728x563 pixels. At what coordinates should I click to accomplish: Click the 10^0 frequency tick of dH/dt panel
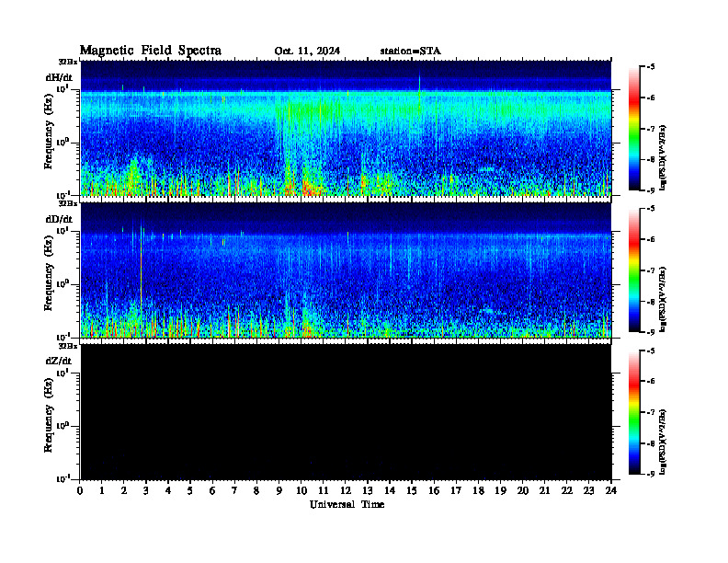click(x=63, y=143)
